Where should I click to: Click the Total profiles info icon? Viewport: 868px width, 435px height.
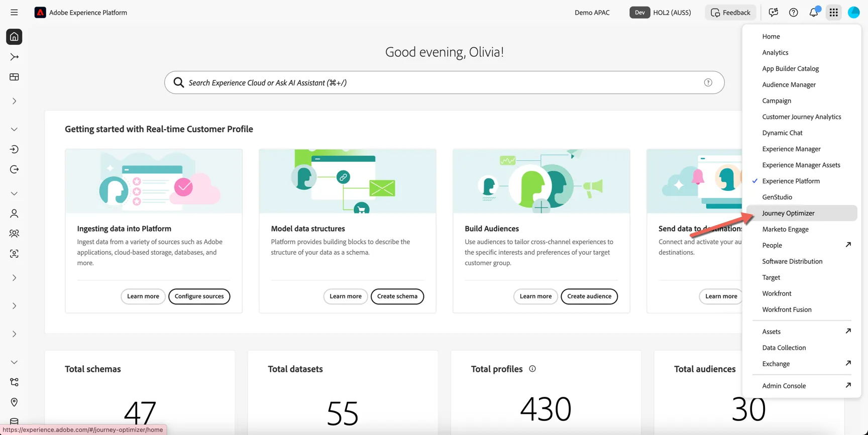click(532, 369)
